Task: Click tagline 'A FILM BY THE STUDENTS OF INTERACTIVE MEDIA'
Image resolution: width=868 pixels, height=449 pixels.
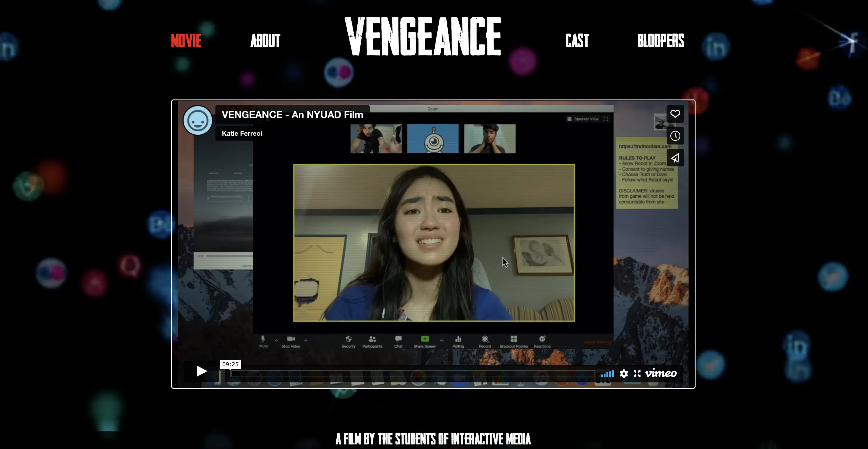Action: tap(433, 439)
